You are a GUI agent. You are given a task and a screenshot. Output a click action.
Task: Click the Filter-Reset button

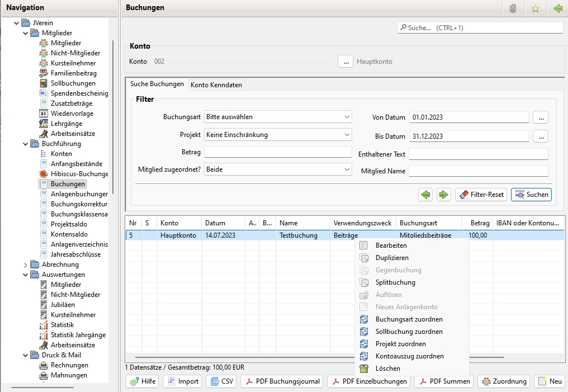pos(481,195)
